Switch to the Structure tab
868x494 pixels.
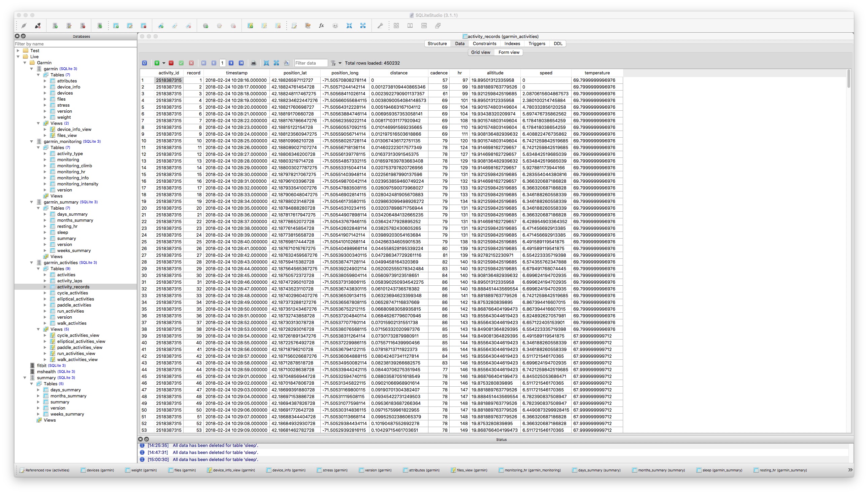[437, 44]
